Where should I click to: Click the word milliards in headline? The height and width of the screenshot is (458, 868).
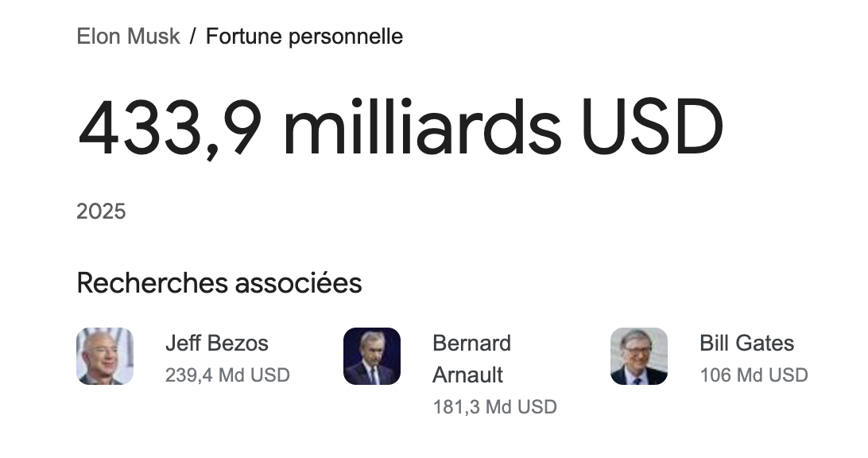(422, 127)
